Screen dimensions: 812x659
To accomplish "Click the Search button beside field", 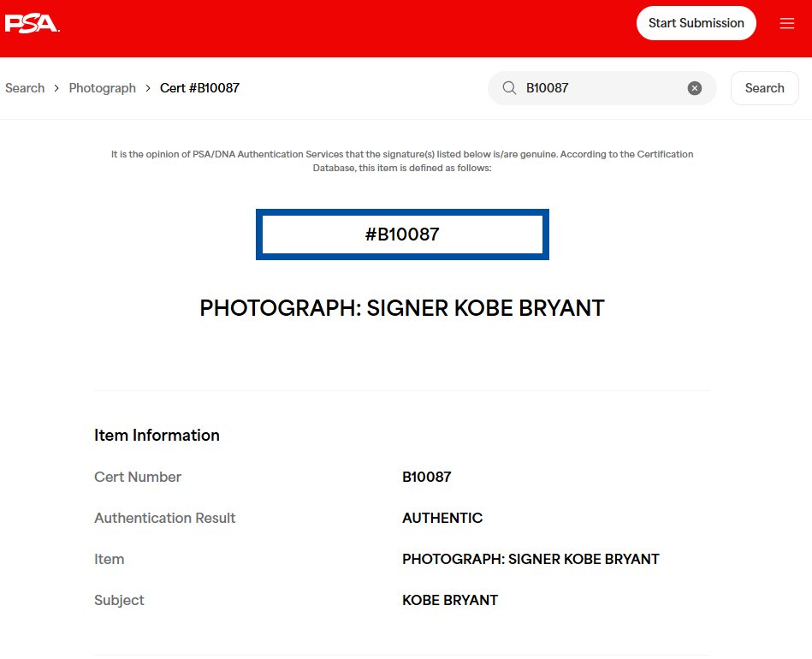I will 764,88.
